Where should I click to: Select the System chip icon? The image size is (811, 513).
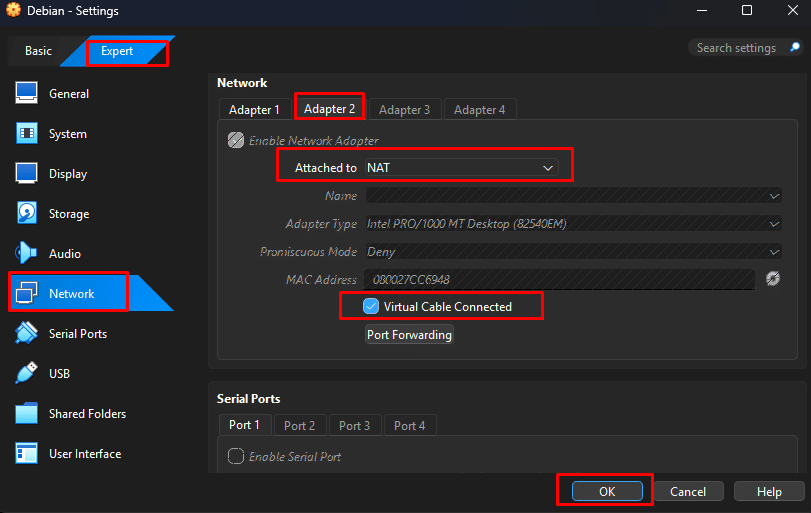26,133
